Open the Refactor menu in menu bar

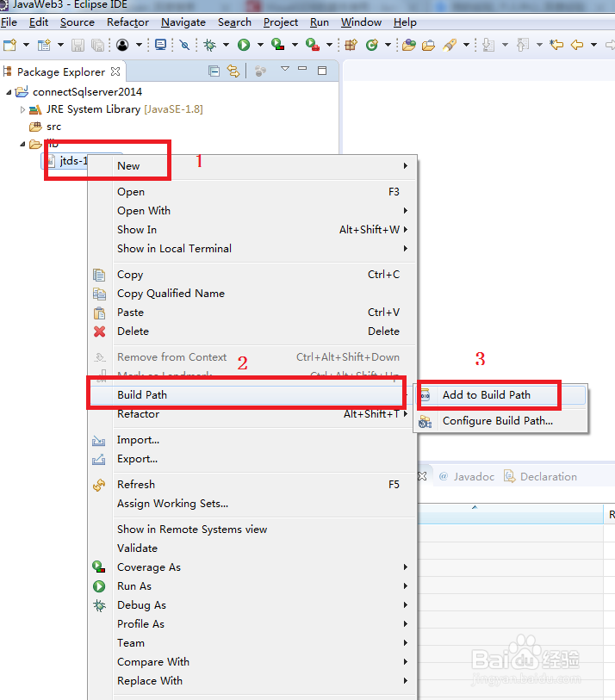coord(127,22)
